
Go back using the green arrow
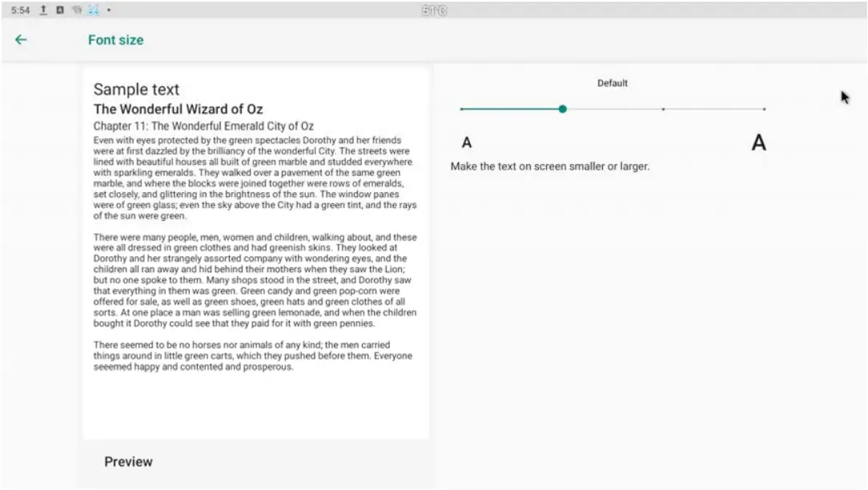pos(21,40)
